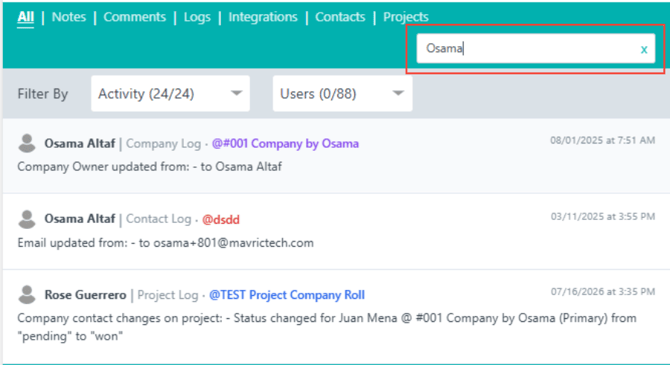This screenshot has width=670, height=365.
Task: Click the avatar icon on the Company Log entry
Action: pyautogui.click(x=27, y=143)
